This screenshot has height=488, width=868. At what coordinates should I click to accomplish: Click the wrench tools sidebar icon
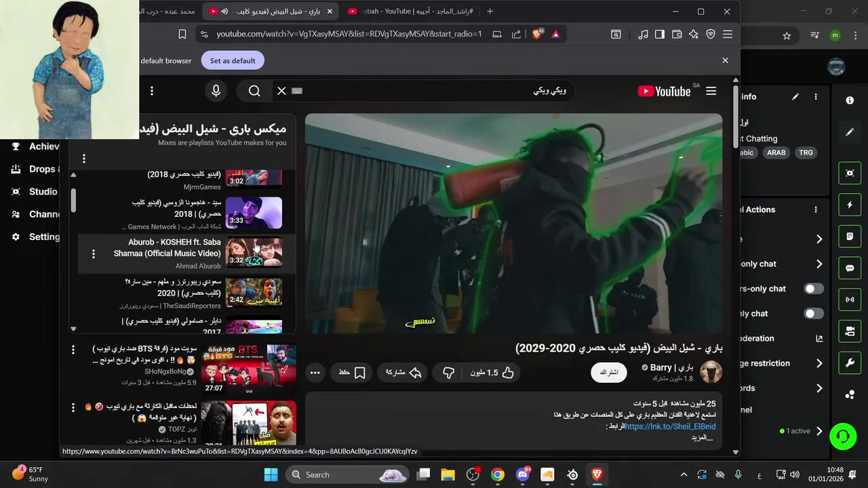click(850, 363)
